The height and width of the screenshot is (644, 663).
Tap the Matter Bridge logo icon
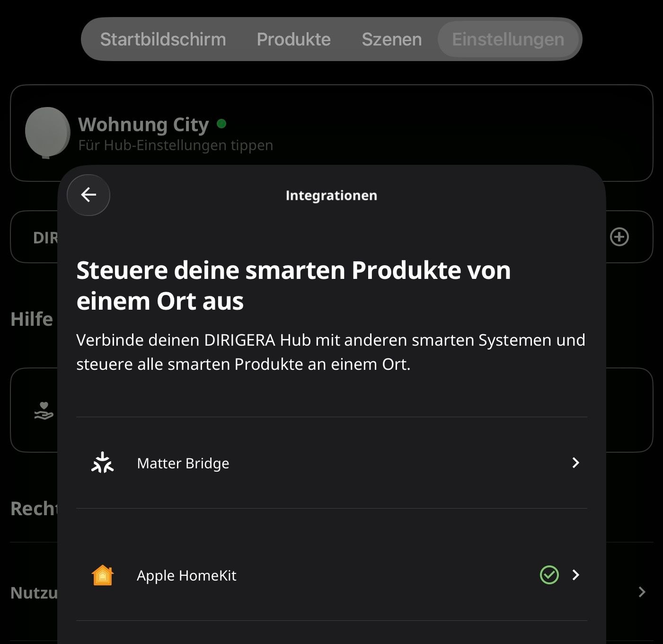(102, 463)
